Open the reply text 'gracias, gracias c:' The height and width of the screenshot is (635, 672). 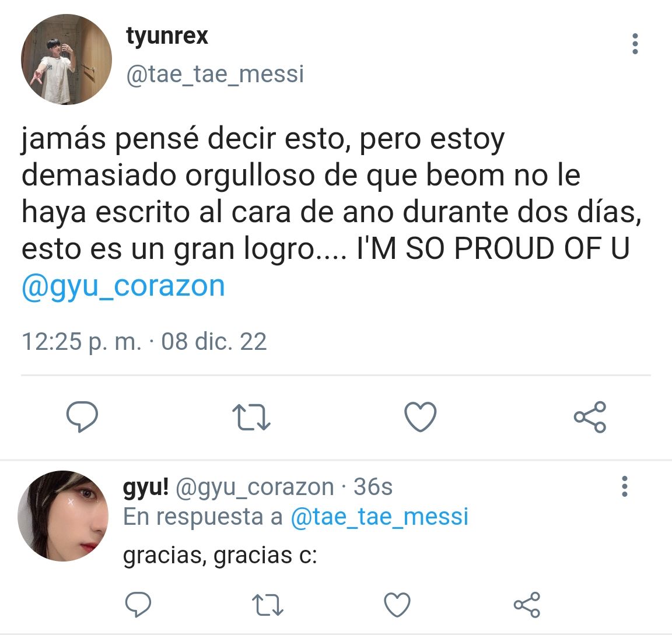pyautogui.click(x=220, y=556)
